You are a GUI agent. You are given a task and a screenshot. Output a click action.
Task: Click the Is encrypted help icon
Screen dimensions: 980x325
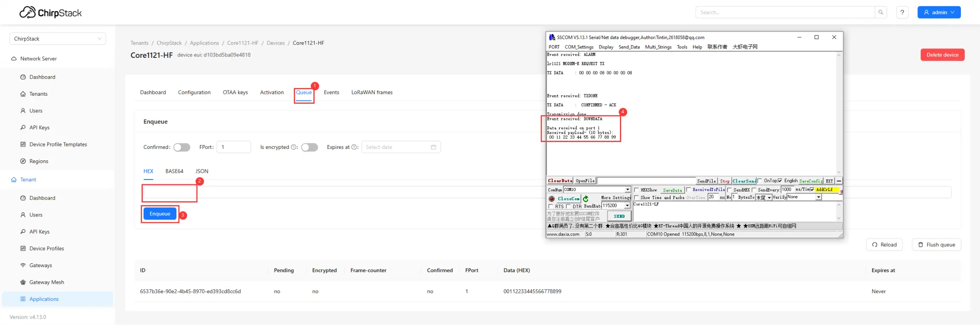(x=293, y=147)
